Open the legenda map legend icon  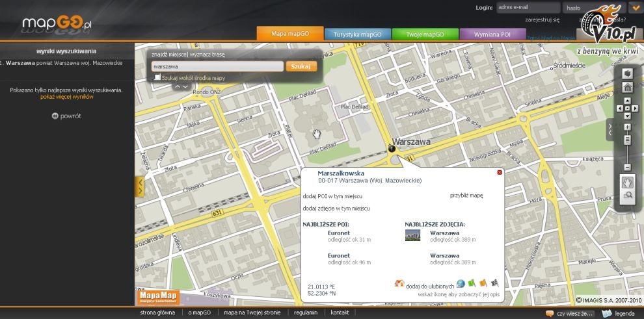coord(607,314)
